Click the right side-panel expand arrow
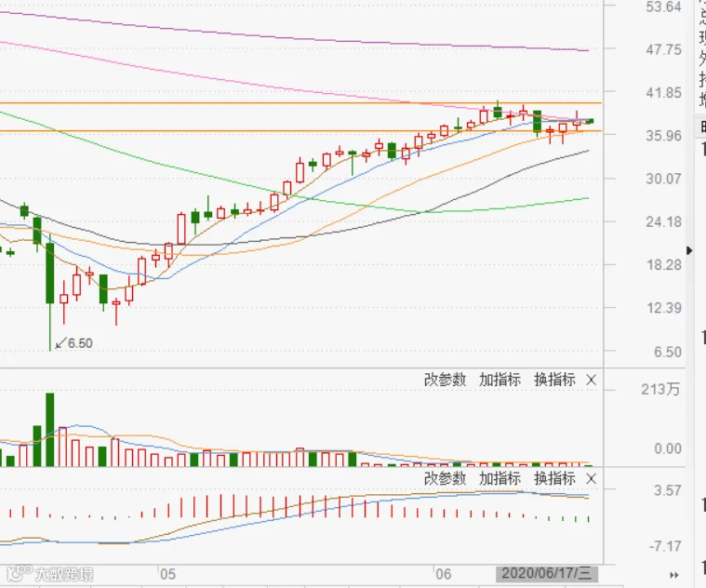The height and width of the screenshot is (588, 706). (689, 250)
